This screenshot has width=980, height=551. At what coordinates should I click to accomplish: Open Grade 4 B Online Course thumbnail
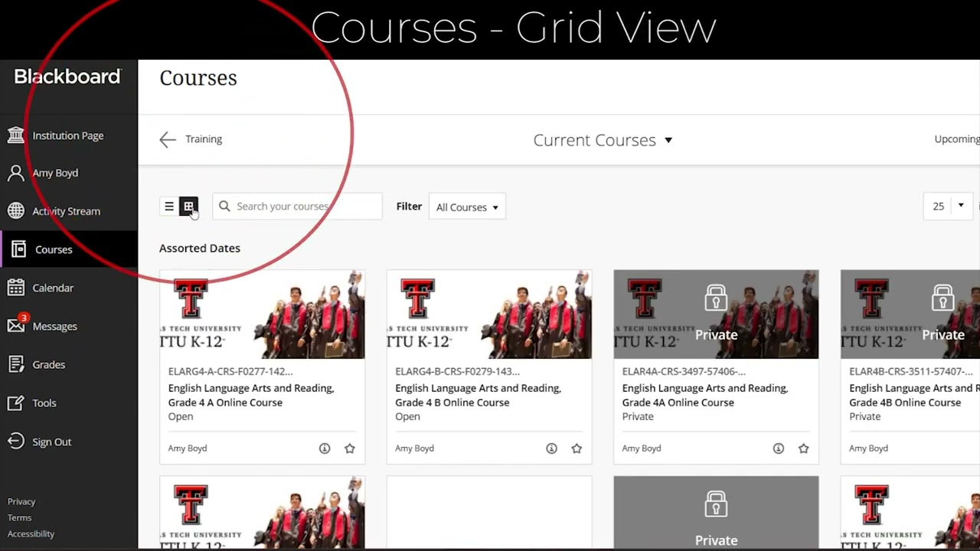[x=489, y=315]
